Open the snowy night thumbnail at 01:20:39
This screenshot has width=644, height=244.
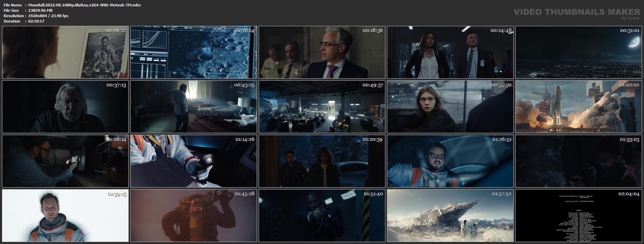322,161
